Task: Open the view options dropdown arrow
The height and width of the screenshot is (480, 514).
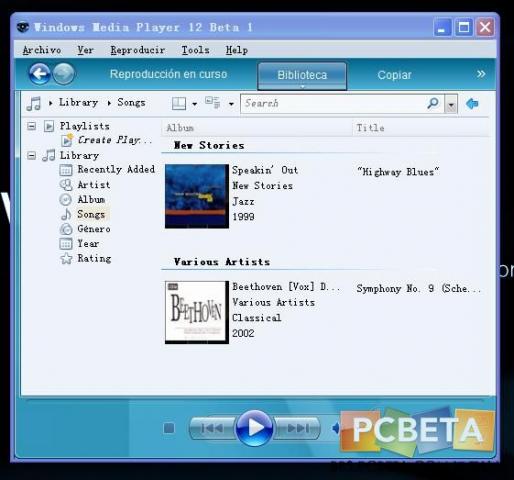Action: click(x=231, y=104)
